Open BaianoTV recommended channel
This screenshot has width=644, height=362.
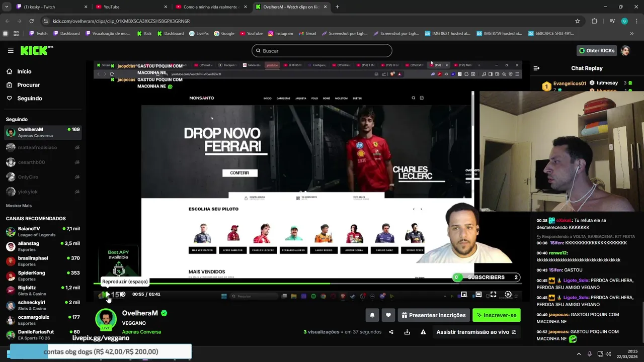pos(43,232)
